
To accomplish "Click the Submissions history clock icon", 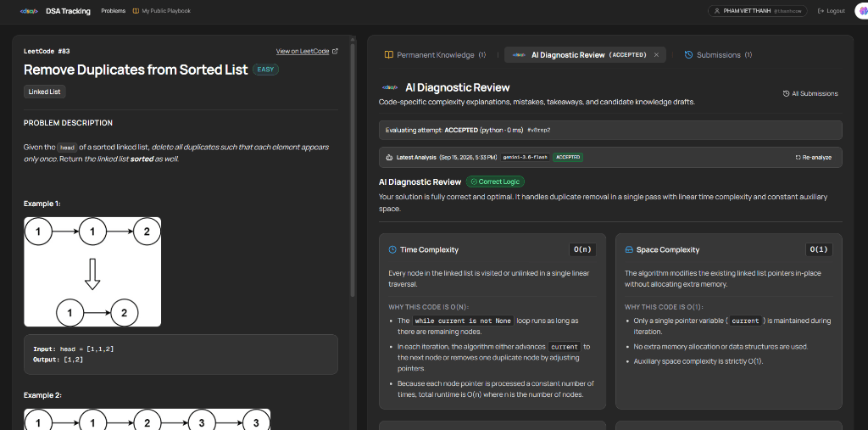I will coord(688,55).
